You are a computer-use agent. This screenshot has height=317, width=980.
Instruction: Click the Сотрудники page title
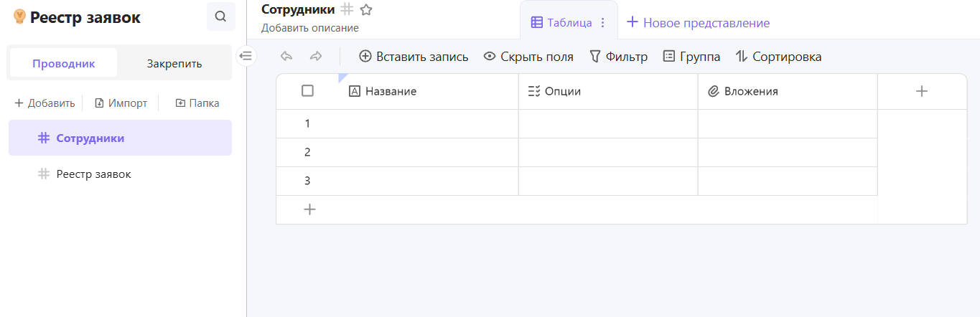[x=298, y=9]
